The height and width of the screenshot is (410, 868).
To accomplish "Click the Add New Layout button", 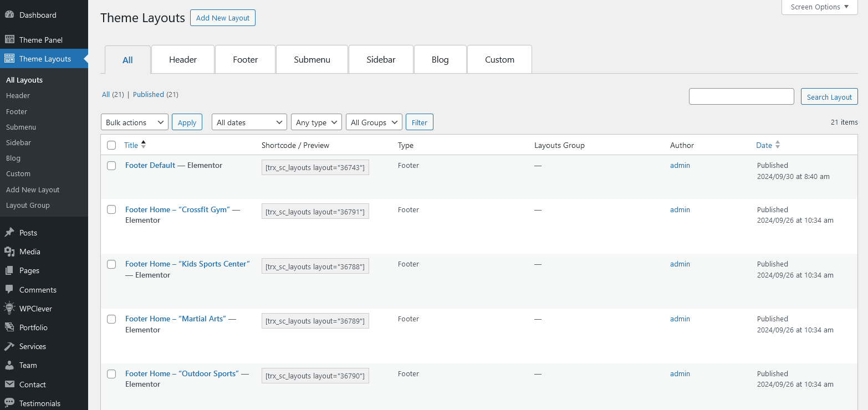I will [223, 18].
